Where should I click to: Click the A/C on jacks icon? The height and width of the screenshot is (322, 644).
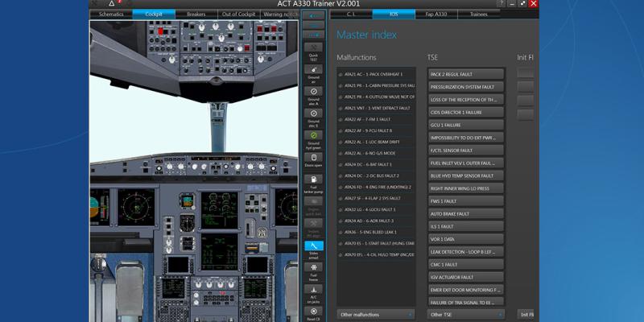[x=313, y=289]
